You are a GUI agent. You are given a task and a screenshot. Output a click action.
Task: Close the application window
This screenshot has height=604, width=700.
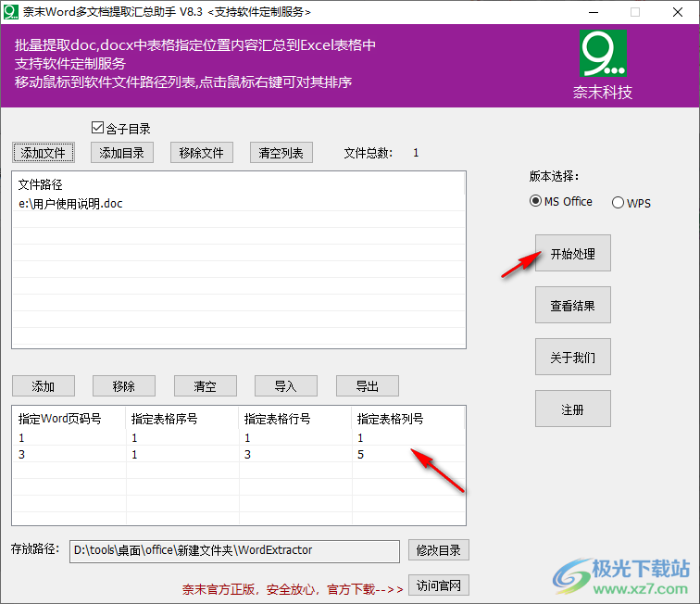pos(678,12)
